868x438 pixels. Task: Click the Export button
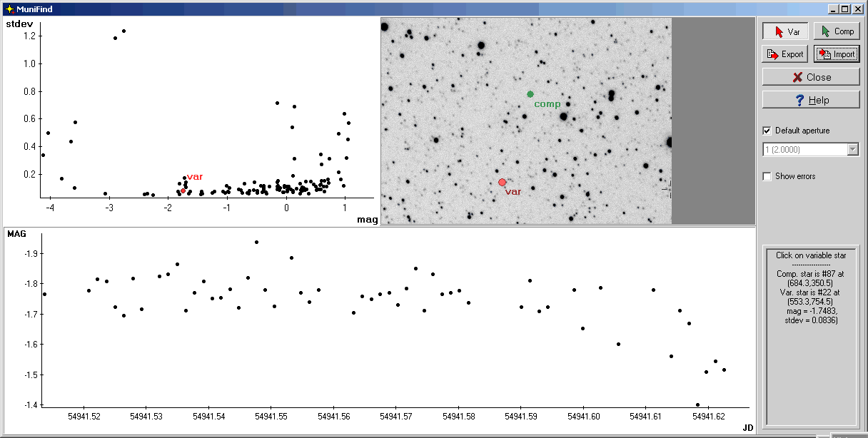785,54
